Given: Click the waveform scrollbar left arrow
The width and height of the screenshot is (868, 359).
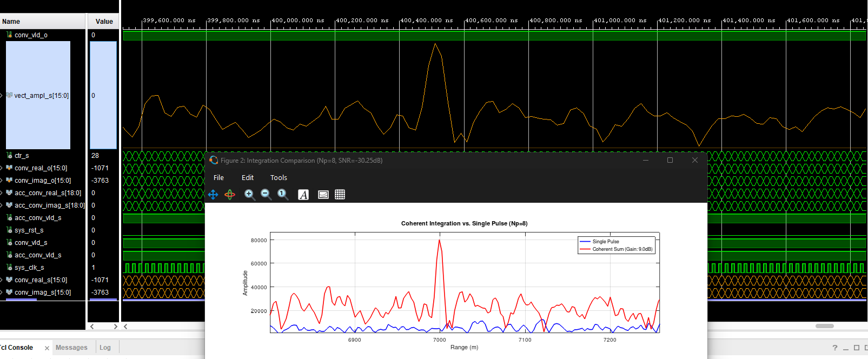Looking at the screenshot, I should tap(125, 327).
